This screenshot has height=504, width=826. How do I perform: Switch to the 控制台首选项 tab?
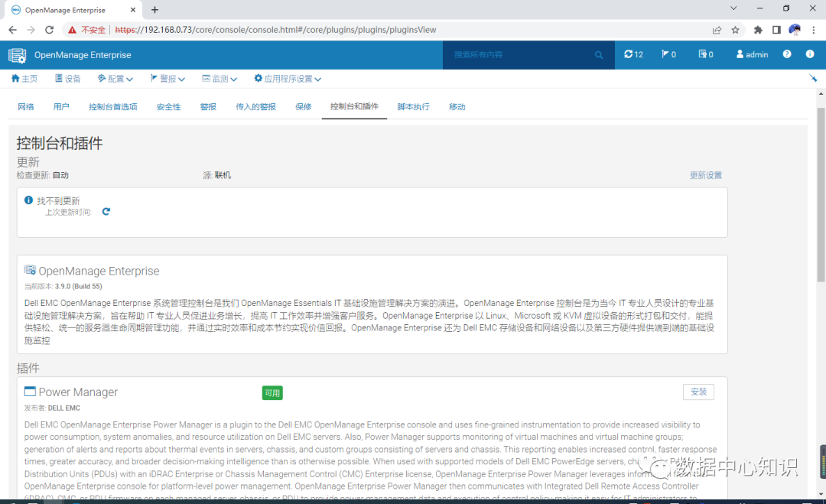[x=112, y=106]
